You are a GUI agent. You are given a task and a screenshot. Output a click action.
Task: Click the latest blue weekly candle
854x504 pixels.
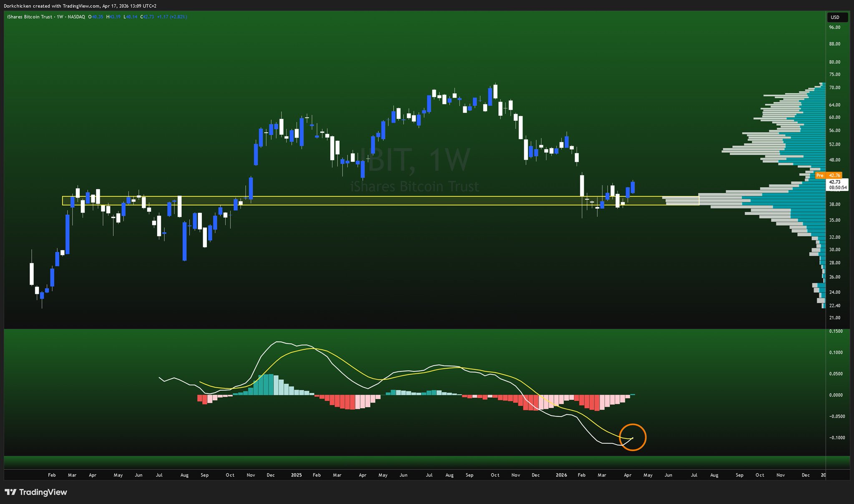point(633,188)
